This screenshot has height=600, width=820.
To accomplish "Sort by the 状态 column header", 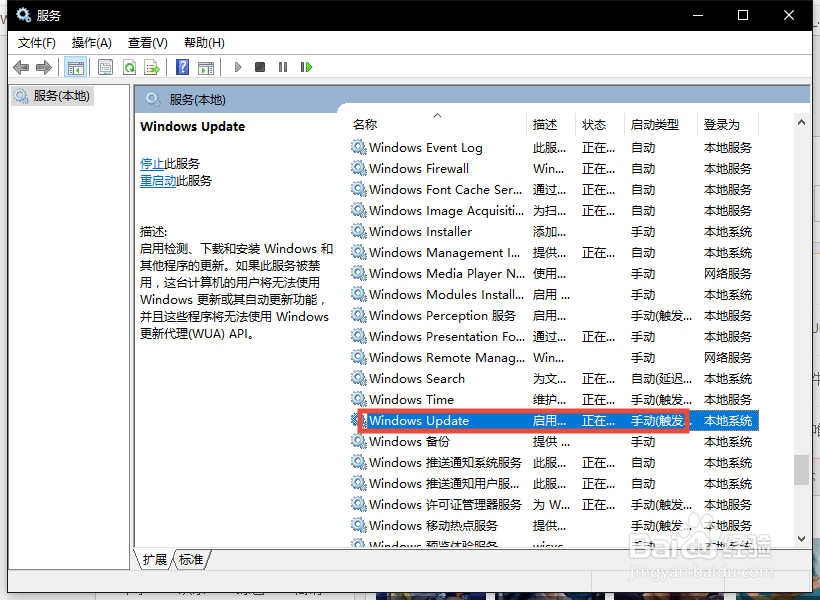I will coord(600,124).
